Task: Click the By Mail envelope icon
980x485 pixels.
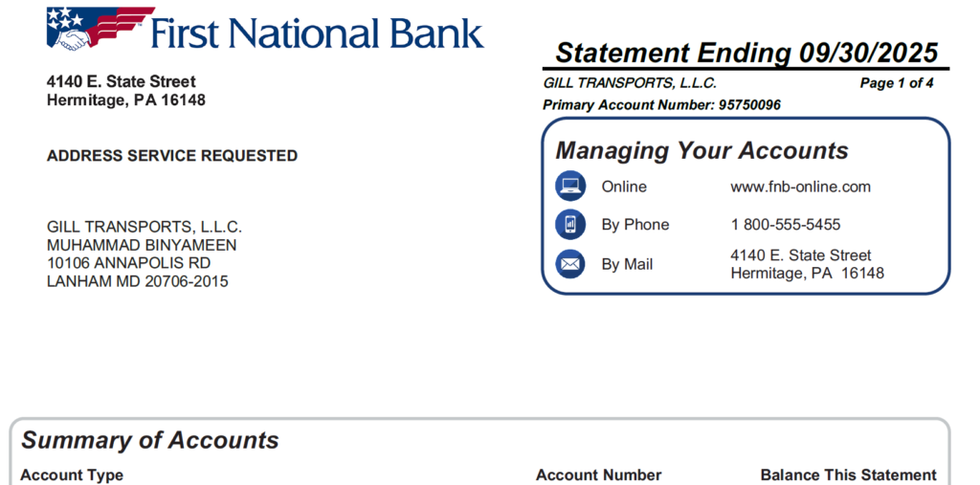Action: pos(570,264)
